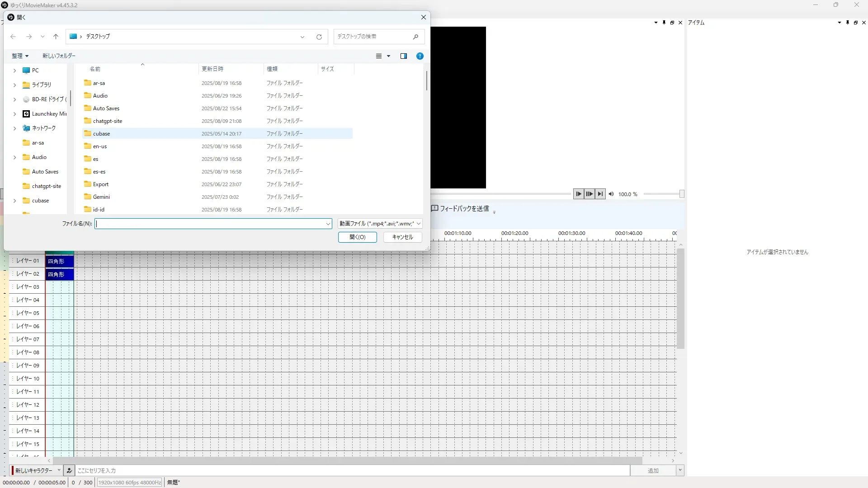
Task: Jump to the end with the skip button
Action: click(x=600, y=194)
